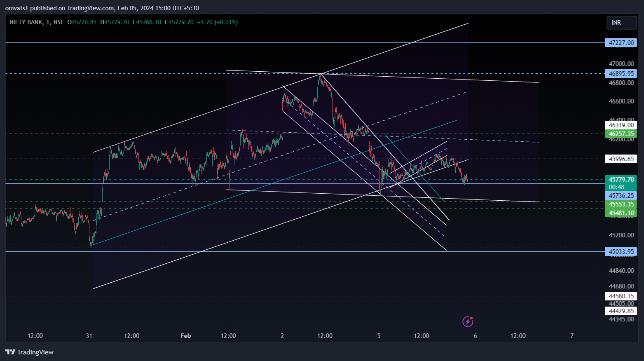Click the date 5 on time axis
The height and width of the screenshot is (361, 644).
pos(379,336)
